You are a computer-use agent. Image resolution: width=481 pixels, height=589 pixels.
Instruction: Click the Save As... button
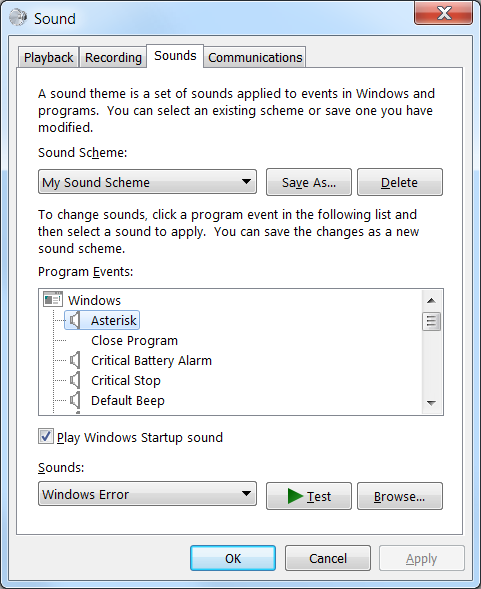309,182
